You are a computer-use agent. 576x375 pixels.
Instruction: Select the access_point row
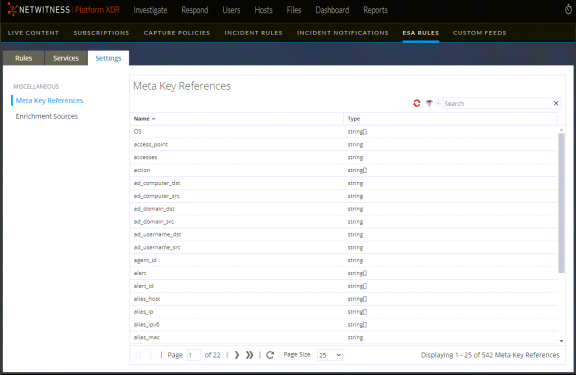[x=344, y=144]
